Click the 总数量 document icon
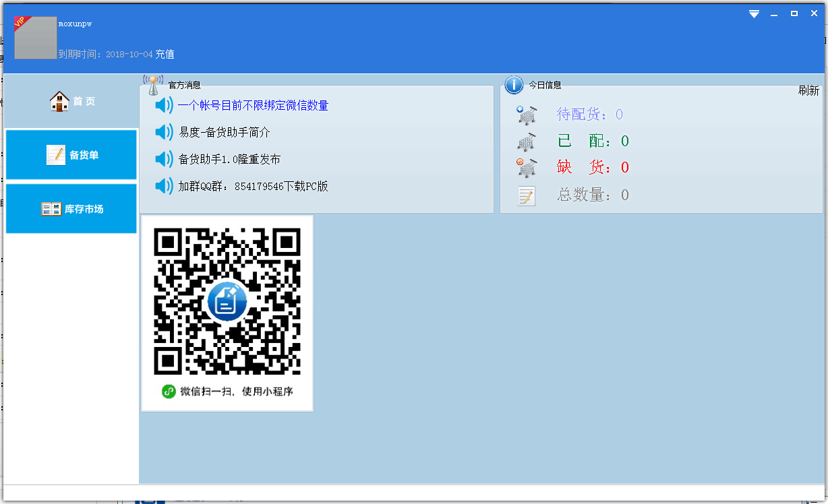Image resolution: width=828 pixels, height=504 pixels. [527, 195]
